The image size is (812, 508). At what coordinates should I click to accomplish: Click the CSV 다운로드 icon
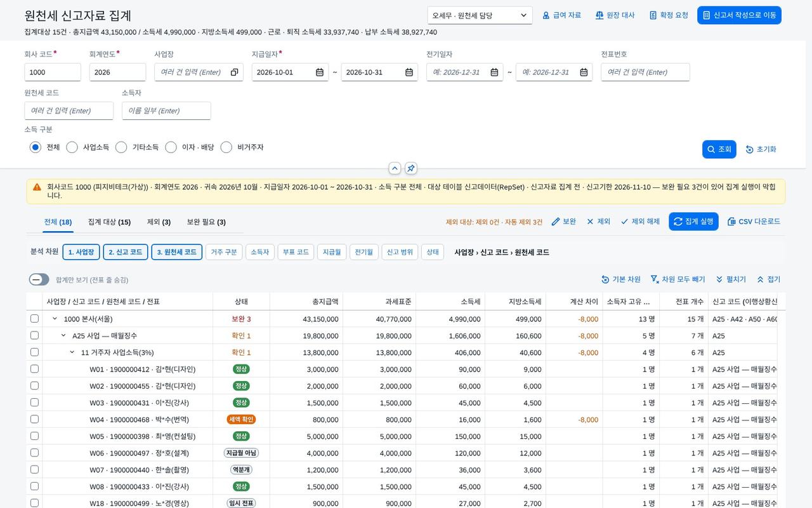click(x=731, y=222)
